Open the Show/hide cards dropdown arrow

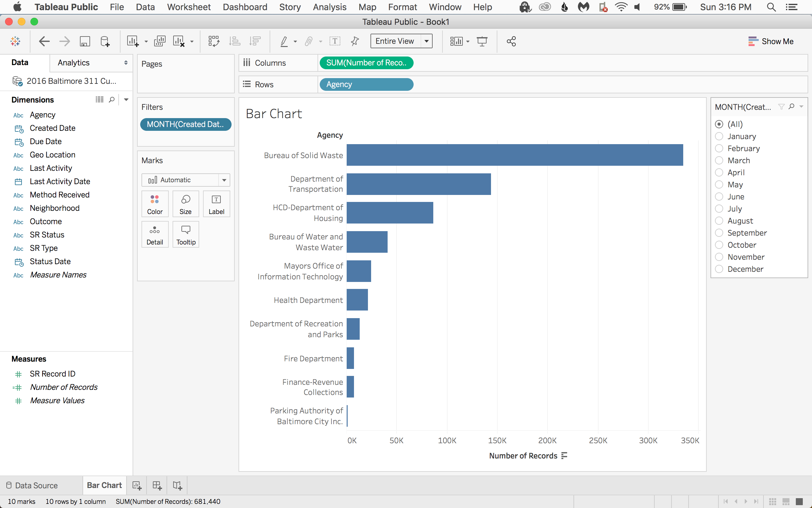click(468, 42)
